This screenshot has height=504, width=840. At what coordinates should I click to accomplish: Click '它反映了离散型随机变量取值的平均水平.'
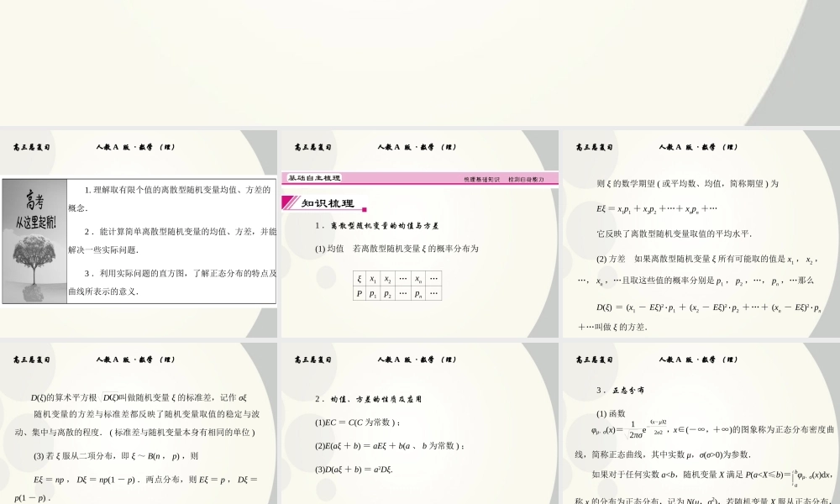click(674, 234)
